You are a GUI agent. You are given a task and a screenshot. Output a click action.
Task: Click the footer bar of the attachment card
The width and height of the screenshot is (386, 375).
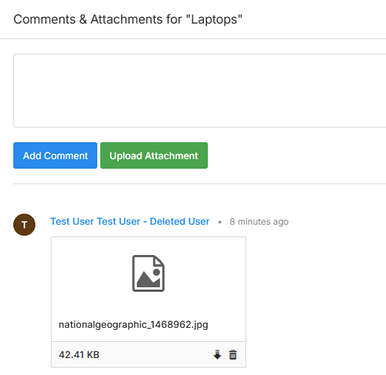point(148,354)
